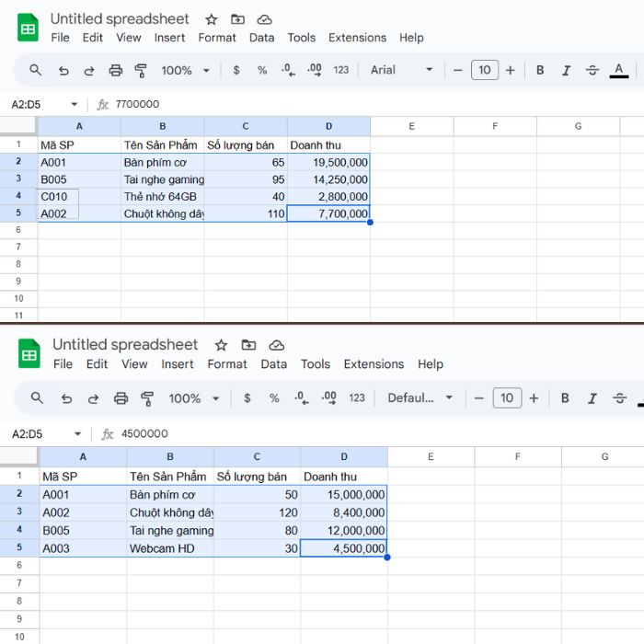Open the Edit menu in the bottom spreadsheet

pyautogui.click(x=97, y=364)
